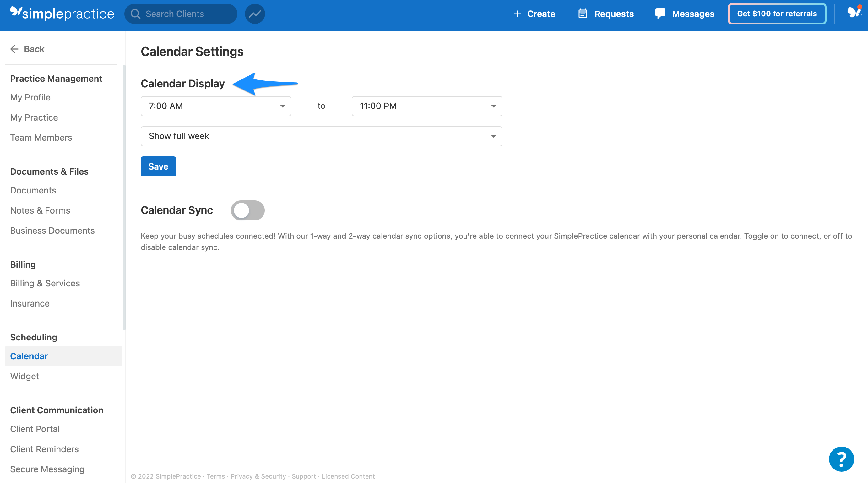
Task: Open the 11:00 PM end time dropdown
Action: point(427,106)
